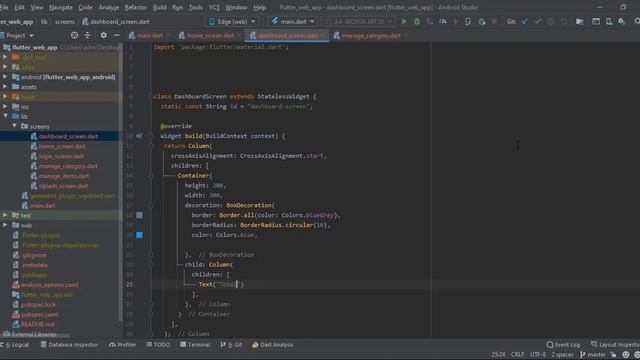Select splash_screen.dart in project tree

(x=63, y=186)
